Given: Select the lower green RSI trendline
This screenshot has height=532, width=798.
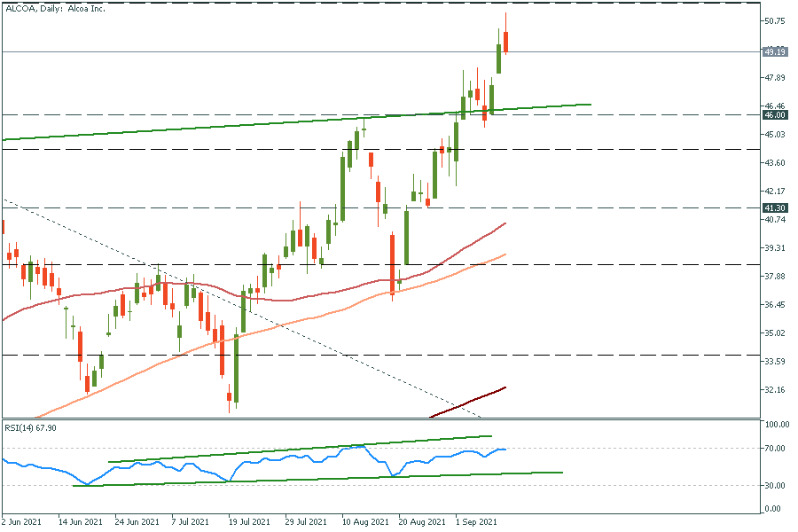Looking at the screenshot, I should pyautogui.click(x=355, y=477).
